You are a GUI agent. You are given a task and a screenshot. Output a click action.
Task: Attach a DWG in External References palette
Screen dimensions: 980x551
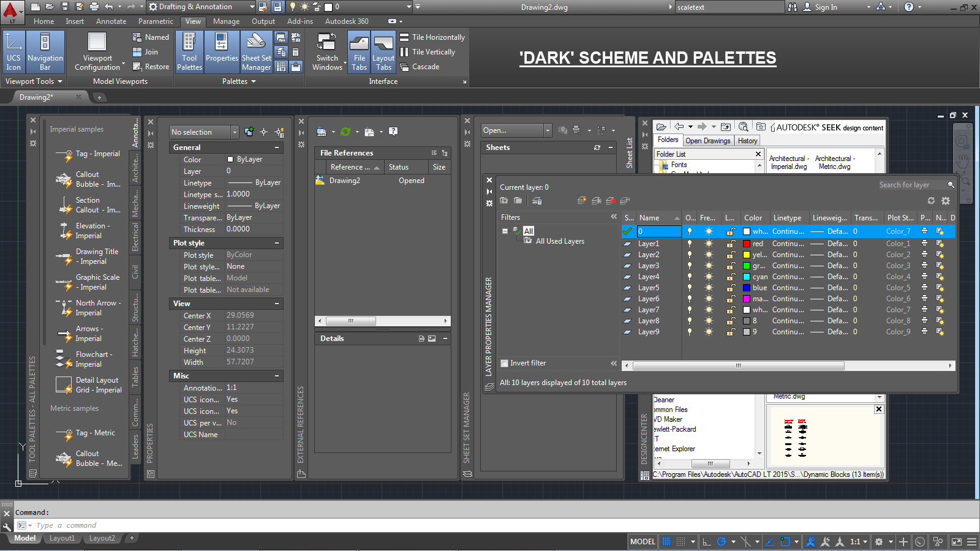pos(322,132)
